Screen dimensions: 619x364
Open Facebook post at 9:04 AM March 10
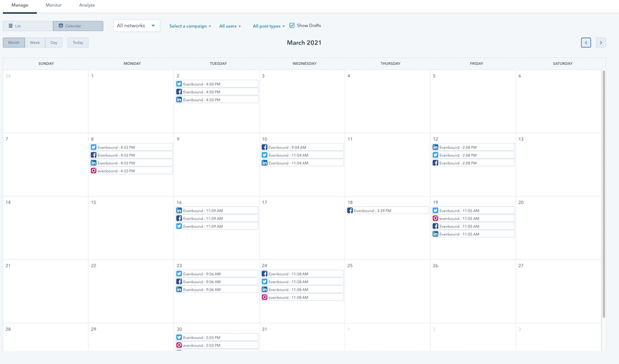(x=302, y=147)
